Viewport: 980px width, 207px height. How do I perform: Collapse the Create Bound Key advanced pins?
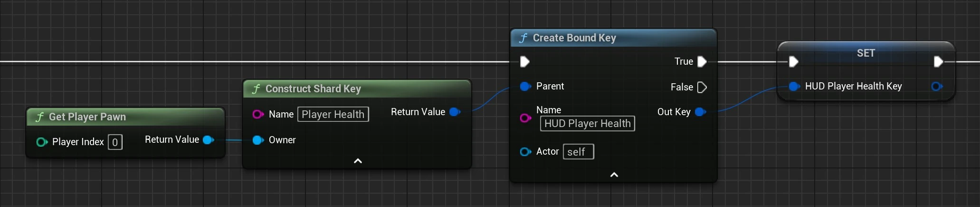point(614,175)
